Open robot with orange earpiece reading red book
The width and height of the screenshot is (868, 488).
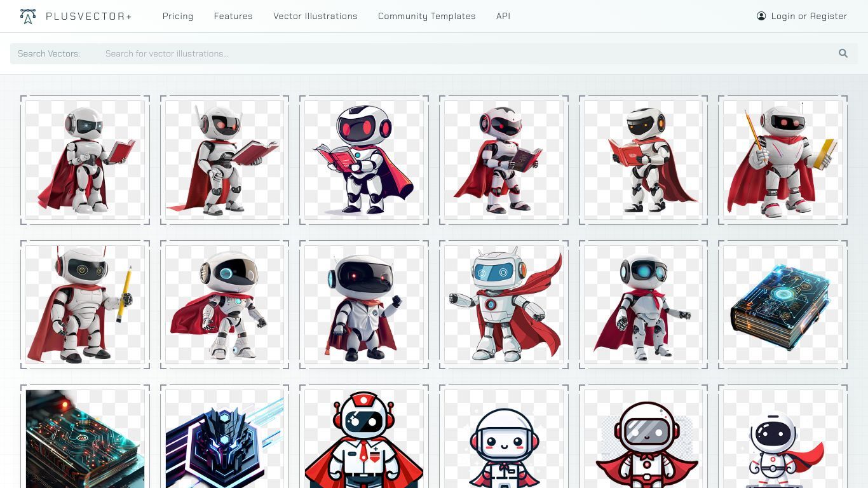[x=643, y=160]
